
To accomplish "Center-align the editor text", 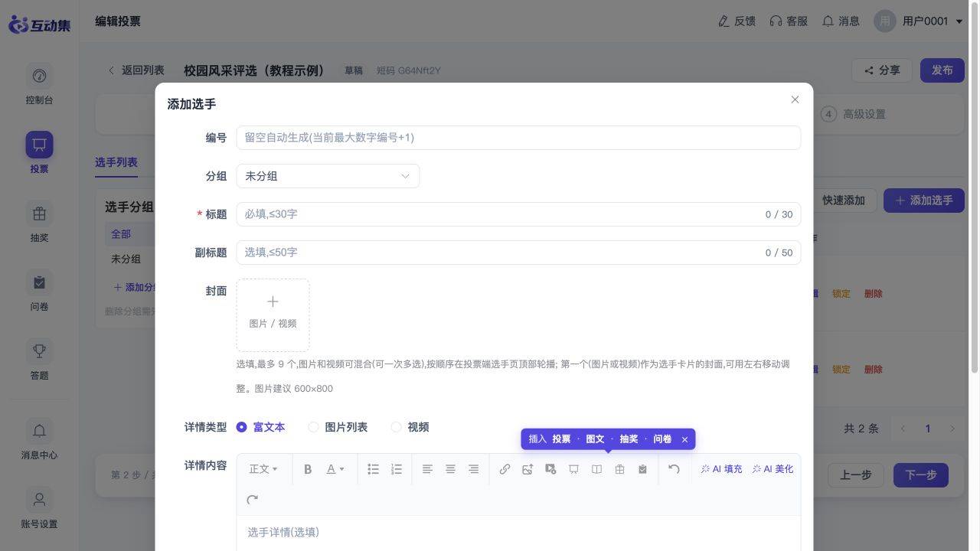I will 450,469.
